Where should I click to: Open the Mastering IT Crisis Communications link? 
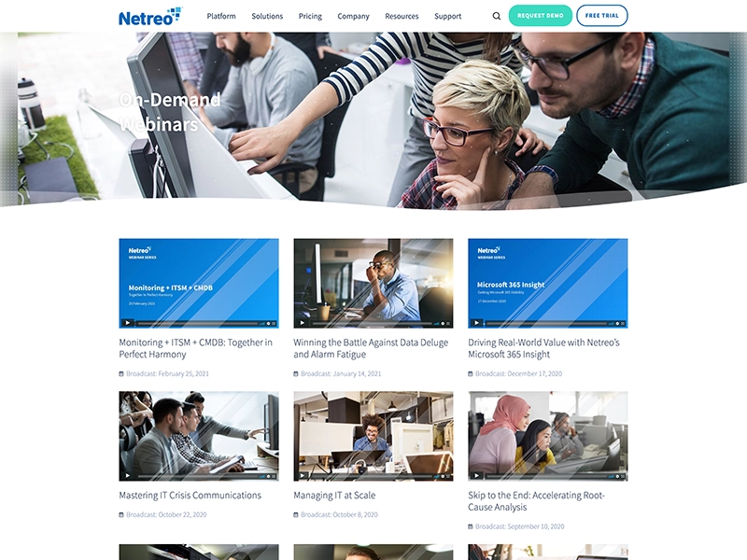pyautogui.click(x=190, y=495)
